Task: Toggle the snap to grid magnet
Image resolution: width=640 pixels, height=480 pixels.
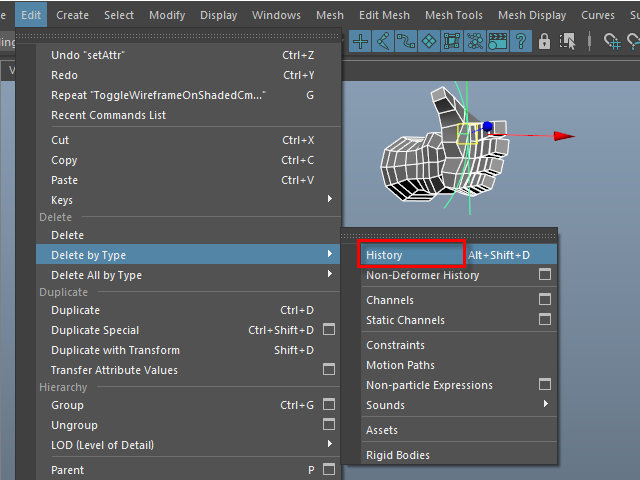Action: pos(613,41)
